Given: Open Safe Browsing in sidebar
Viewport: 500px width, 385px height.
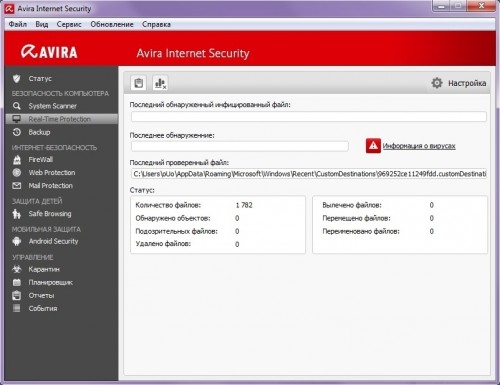Looking at the screenshot, I should [x=50, y=214].
